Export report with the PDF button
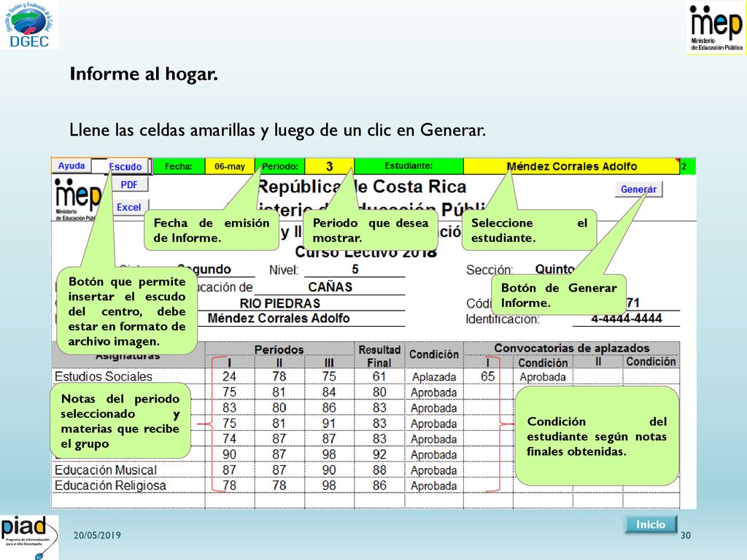Image resolution: width=747 pixels, height=560 pixels. click(129, 184)
